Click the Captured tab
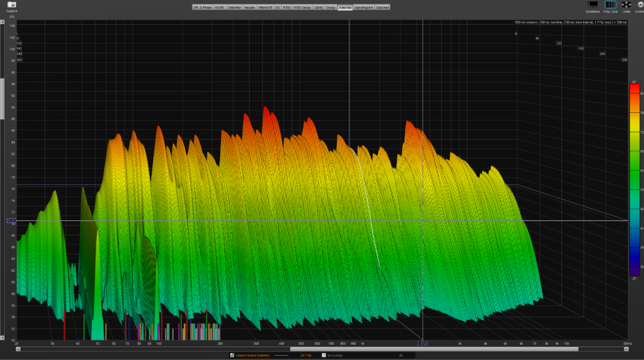Viewport: 644px width, 360px height. tap(382, 8)
